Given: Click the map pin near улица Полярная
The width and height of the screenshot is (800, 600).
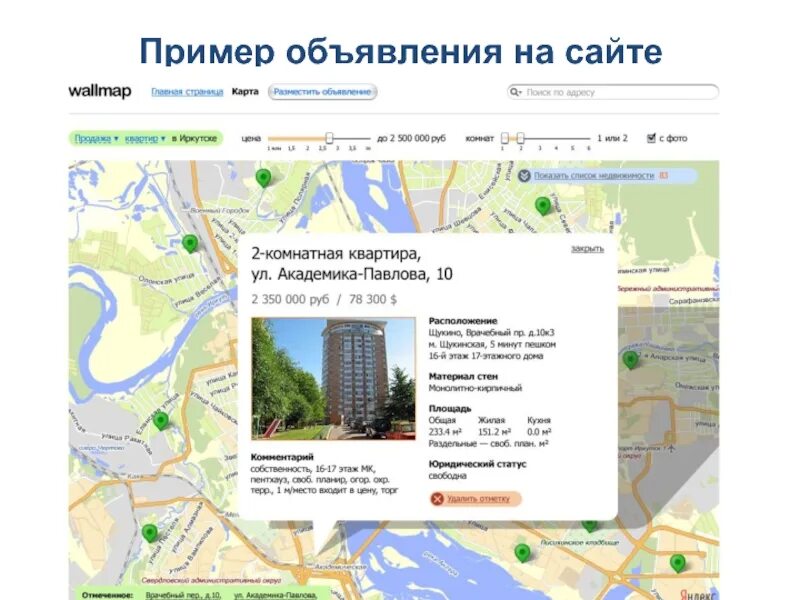Looking at the screenshot, I should click(x=263, y=178).
